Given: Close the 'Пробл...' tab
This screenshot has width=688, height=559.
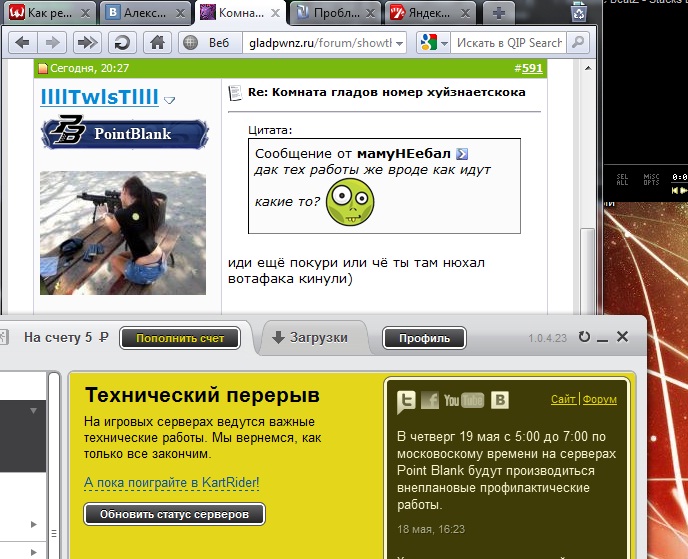Looking at the screenshot, I should click(371, 14).
